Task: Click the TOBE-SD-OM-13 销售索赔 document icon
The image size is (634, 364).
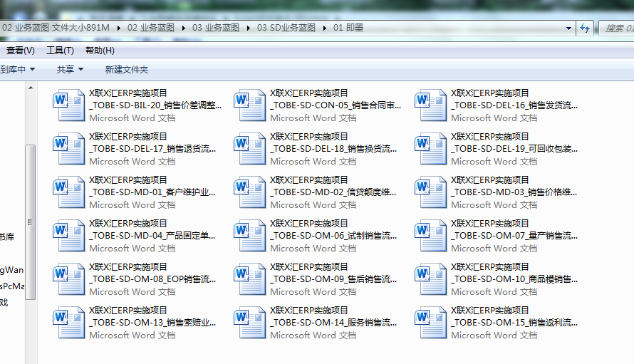Action: [69, 322]
